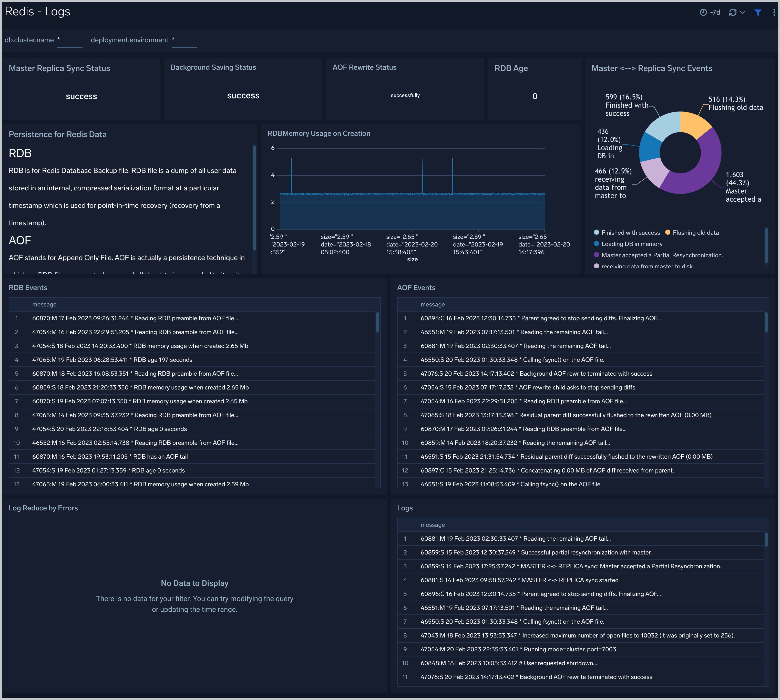
Task: Toggle the filter funnel icon
Action: click(758, 12)
